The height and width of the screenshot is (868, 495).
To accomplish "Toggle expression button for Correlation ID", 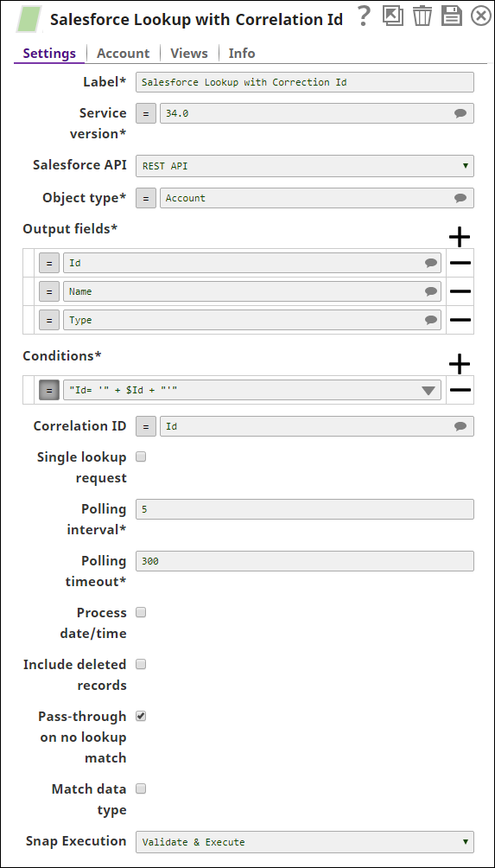I will pyautogui.click(x=146, y=426).
